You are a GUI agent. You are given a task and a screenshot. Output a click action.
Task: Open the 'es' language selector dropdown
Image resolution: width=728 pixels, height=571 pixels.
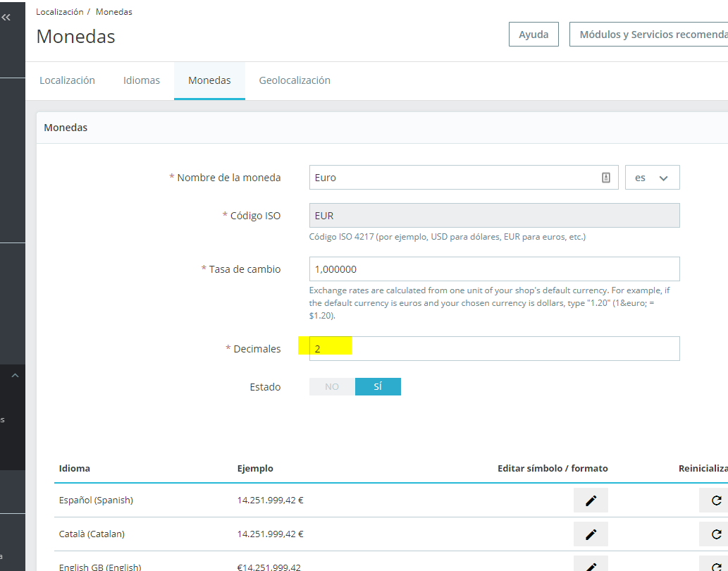[652, 177]
